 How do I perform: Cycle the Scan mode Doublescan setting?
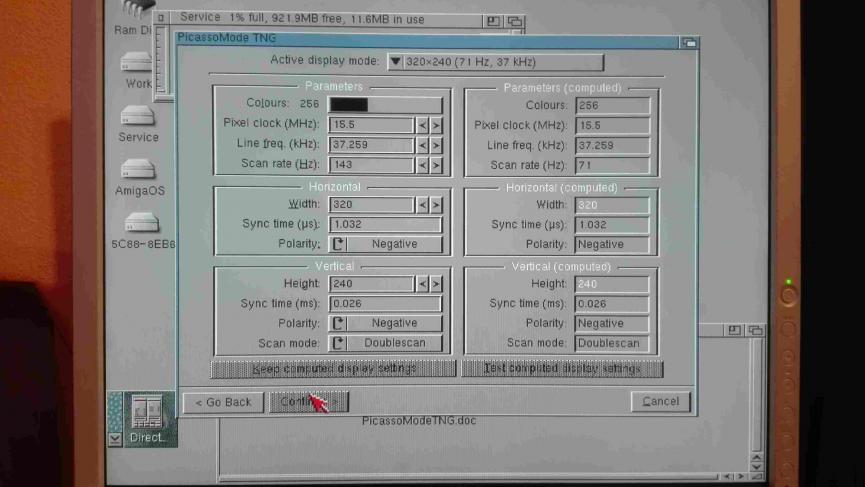385,343
